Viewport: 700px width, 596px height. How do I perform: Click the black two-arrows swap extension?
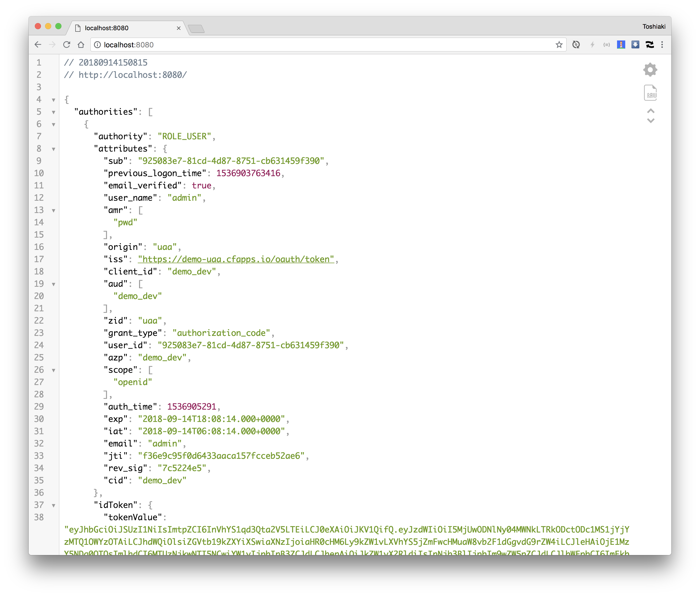pos(649,45)
